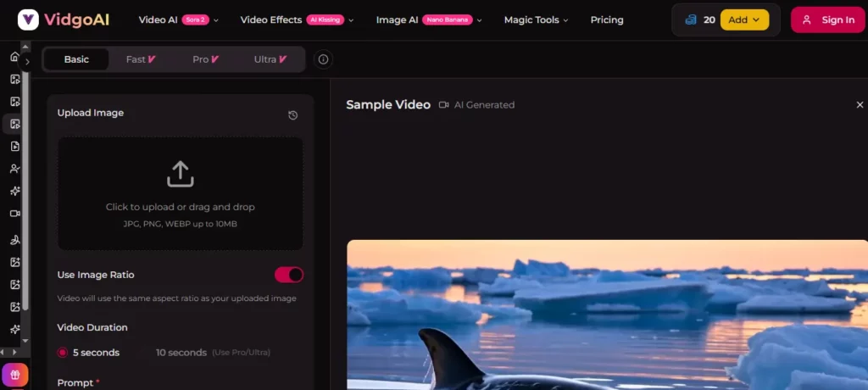Toggle the Use Image Ratio switch
Image resolution: width=868 pixels, height=390 pixels.
pos(289,275)
